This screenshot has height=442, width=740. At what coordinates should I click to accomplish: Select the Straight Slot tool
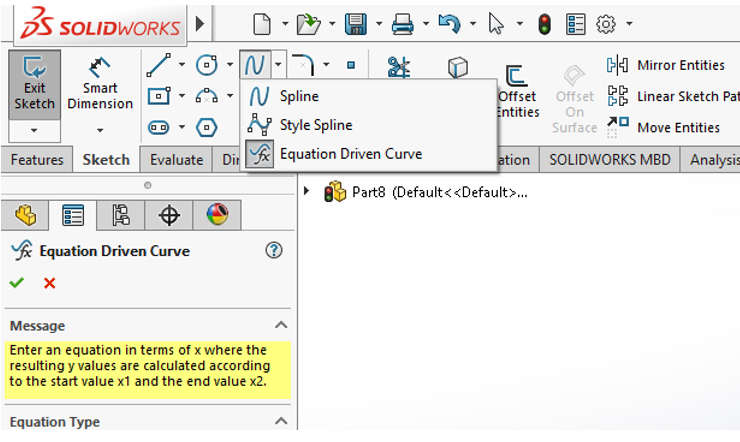(x=159, y=127)
